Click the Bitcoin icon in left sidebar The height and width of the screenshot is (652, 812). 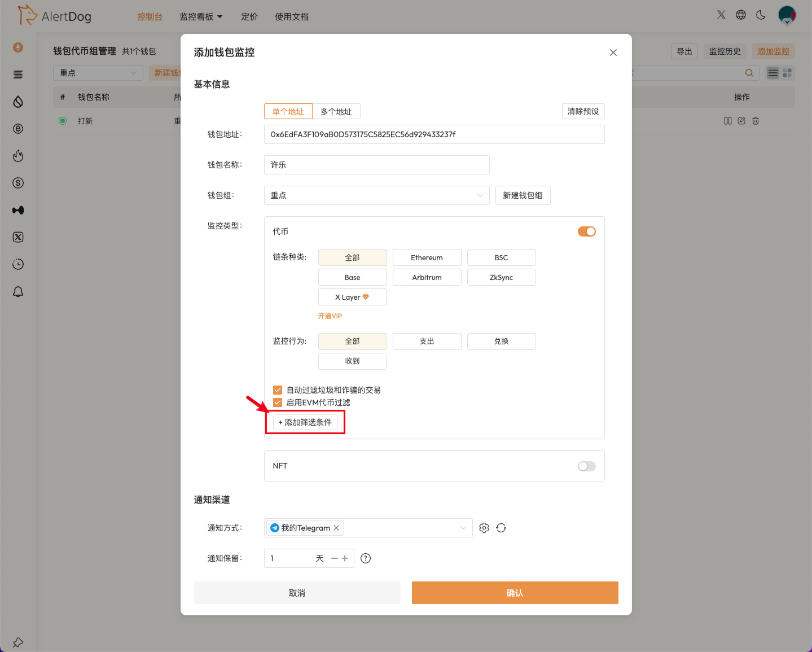click(17, 129)
